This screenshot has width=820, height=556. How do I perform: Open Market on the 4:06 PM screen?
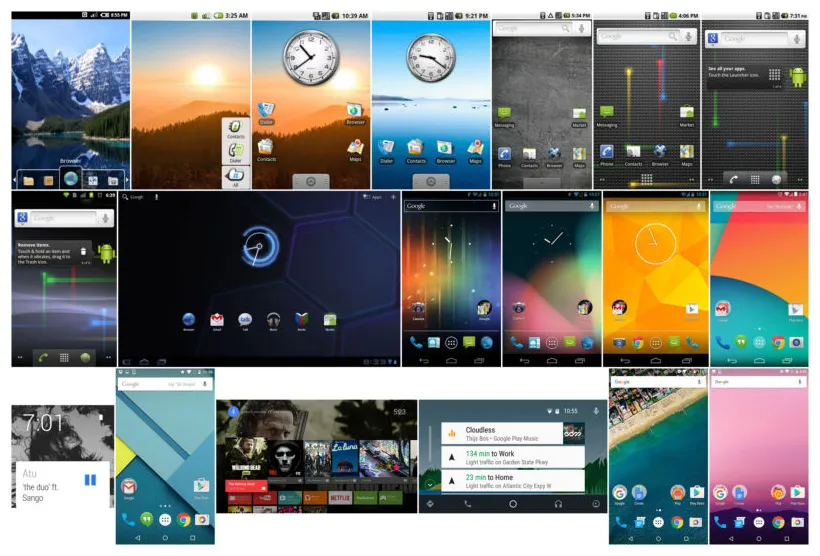click(686, 116)
